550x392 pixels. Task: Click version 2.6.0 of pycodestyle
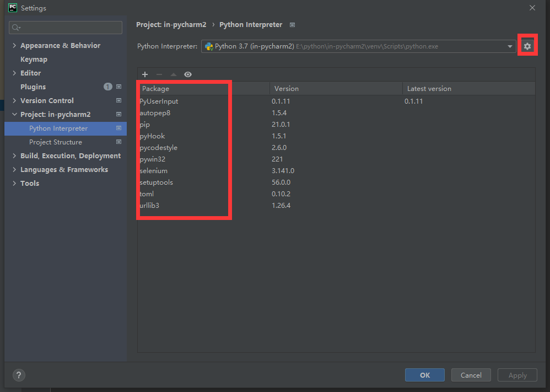(279, 147)
